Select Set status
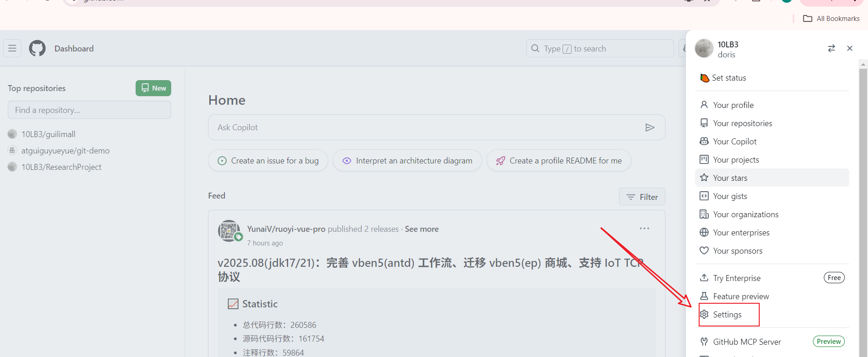The image size is (868, 357). tap(772, 78)
